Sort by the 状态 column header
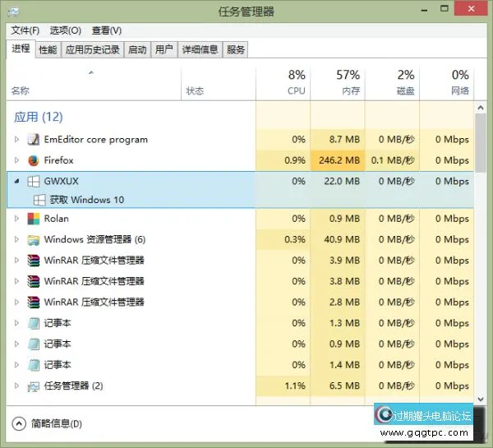This screenshot has width=493, height=448. tap(219, 84)
